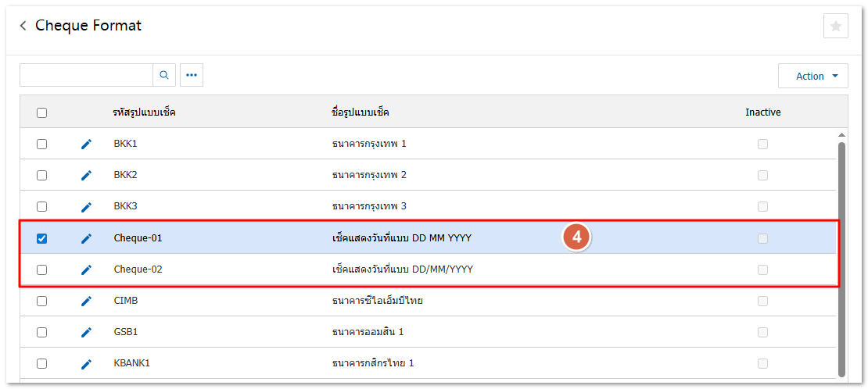Mark page as favorite with star icon

835,26
